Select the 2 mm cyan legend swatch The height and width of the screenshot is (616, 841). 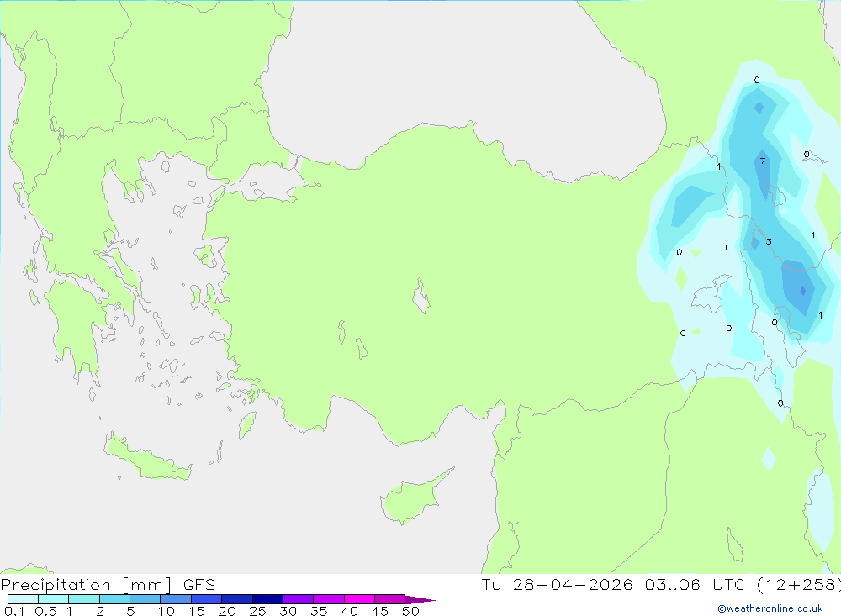[x=114, y=599]
